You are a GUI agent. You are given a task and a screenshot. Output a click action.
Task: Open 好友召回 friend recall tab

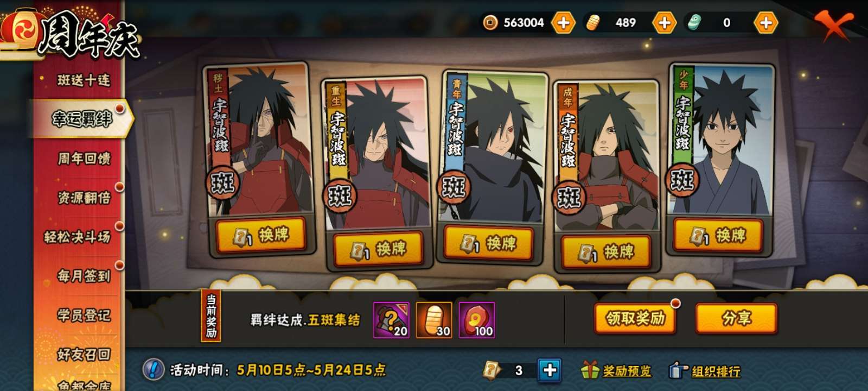click(x=83, y=354)
